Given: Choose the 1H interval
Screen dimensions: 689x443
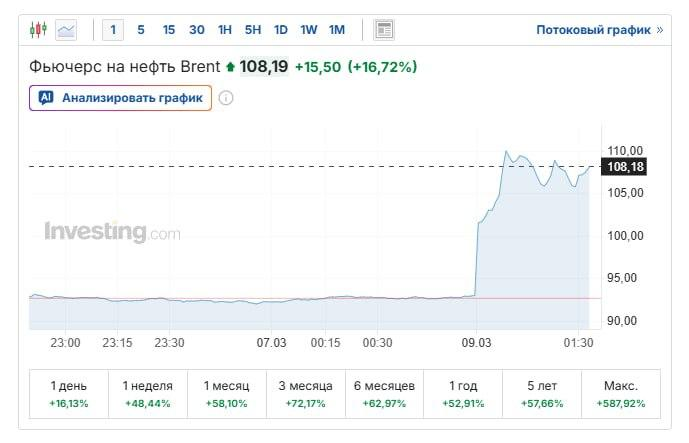Looking at the screenshot, I should (x=225, y=30).
